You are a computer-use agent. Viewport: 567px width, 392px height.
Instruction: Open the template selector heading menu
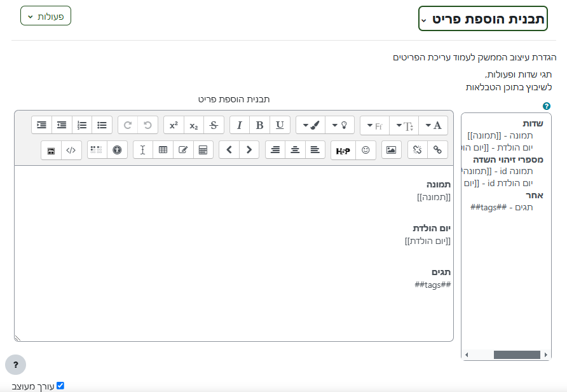[482, 19]
